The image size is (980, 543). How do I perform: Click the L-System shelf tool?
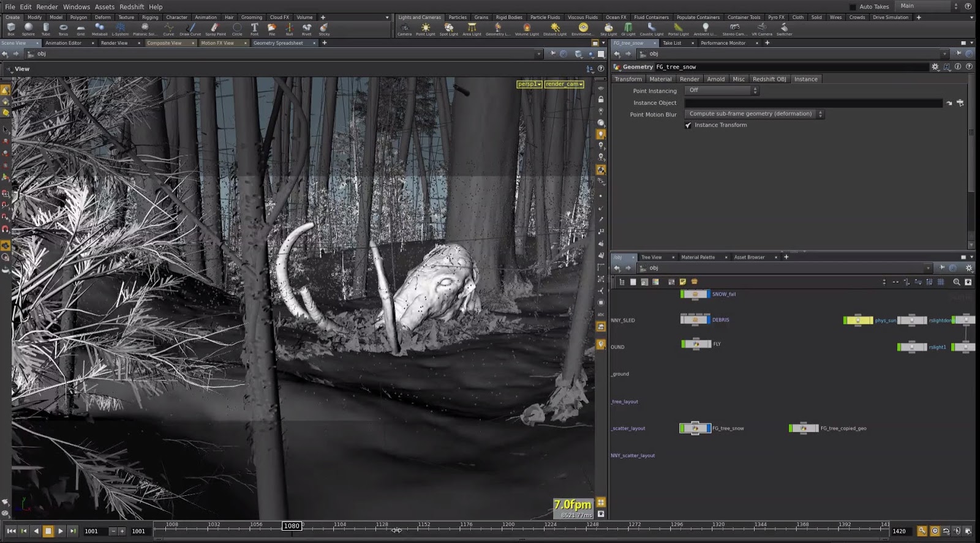[x=120, y=29]
